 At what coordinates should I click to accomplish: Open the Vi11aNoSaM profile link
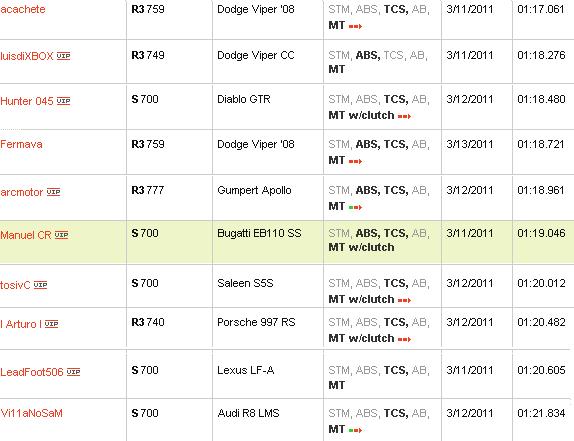click(31, 413)
